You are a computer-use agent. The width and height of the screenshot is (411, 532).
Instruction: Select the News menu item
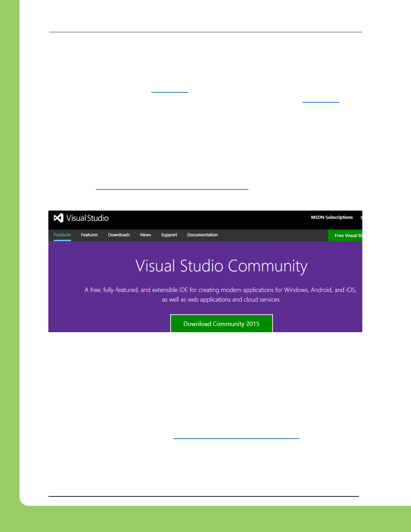click(x=145, y=235)
